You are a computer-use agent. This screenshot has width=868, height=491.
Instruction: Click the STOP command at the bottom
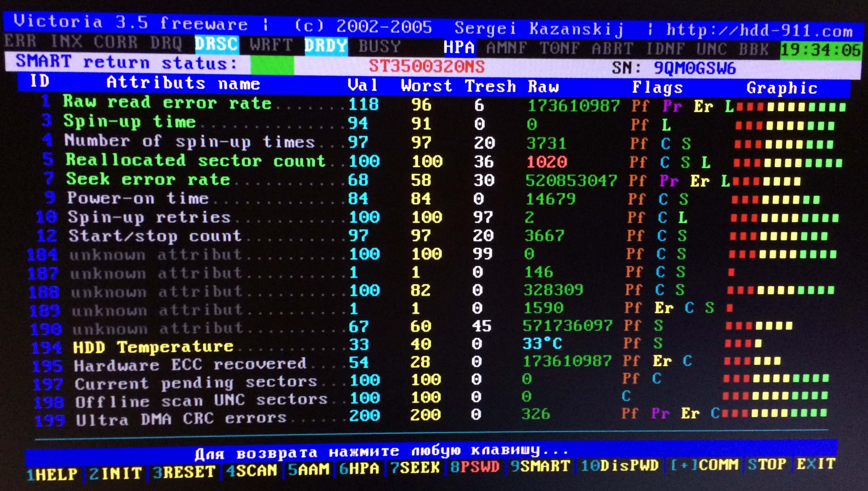767,464
